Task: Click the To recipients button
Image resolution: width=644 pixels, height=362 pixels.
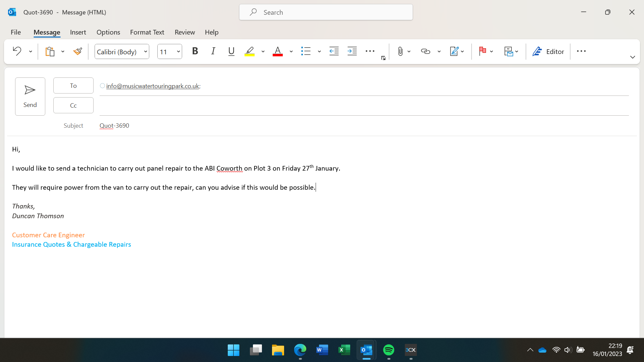Action: coord(73,85)
